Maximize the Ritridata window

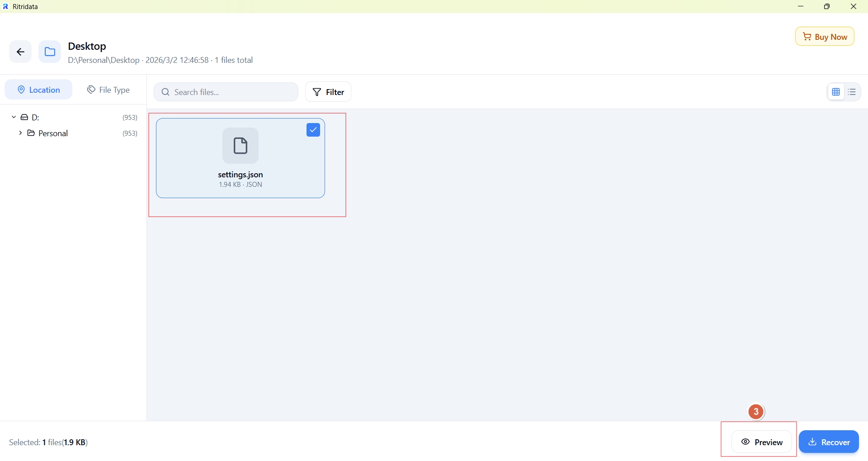coord(827,7)
